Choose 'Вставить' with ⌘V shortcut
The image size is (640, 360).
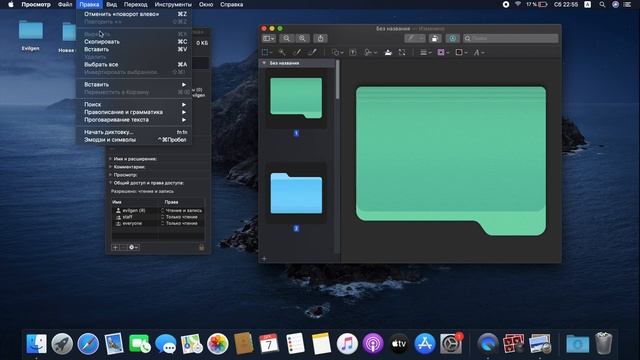coord(135,49)
